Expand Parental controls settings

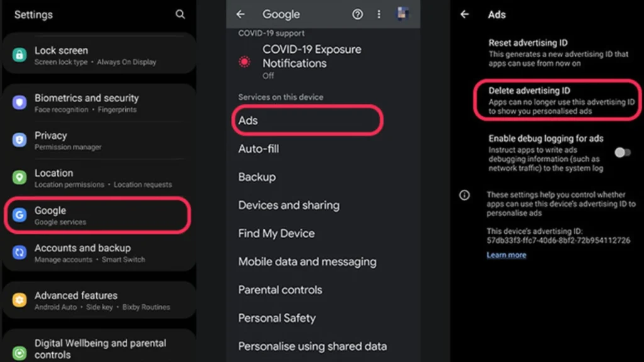(x=280, y=290)
